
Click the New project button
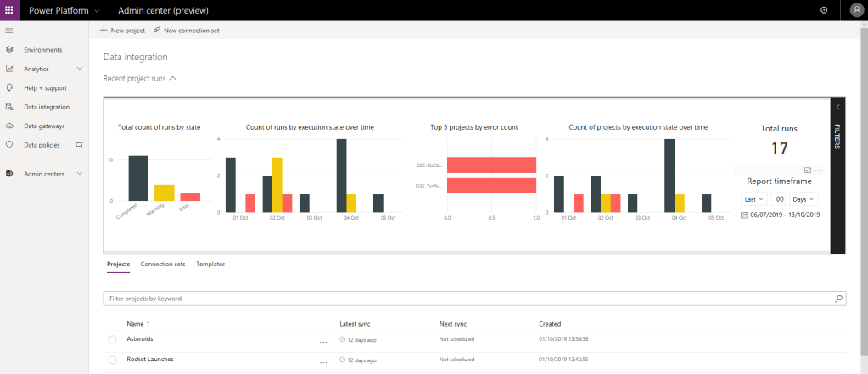click(x=122, y=31)
